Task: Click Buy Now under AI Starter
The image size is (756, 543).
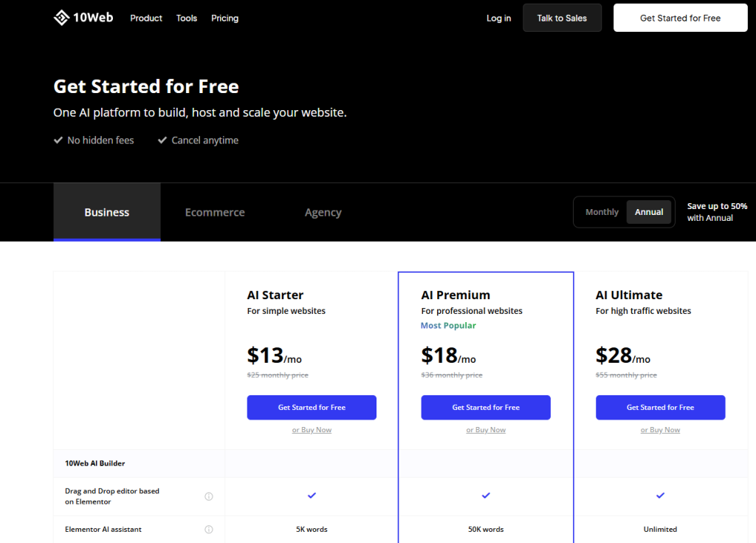Action: click(x=312, y=429)
